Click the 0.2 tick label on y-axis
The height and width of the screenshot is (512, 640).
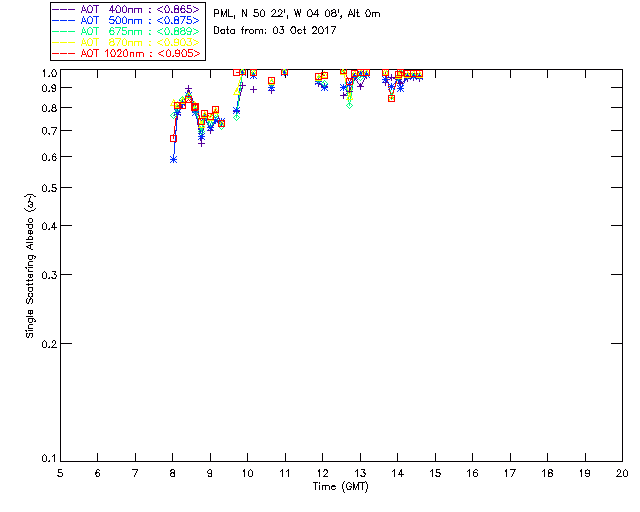(46, 344)
